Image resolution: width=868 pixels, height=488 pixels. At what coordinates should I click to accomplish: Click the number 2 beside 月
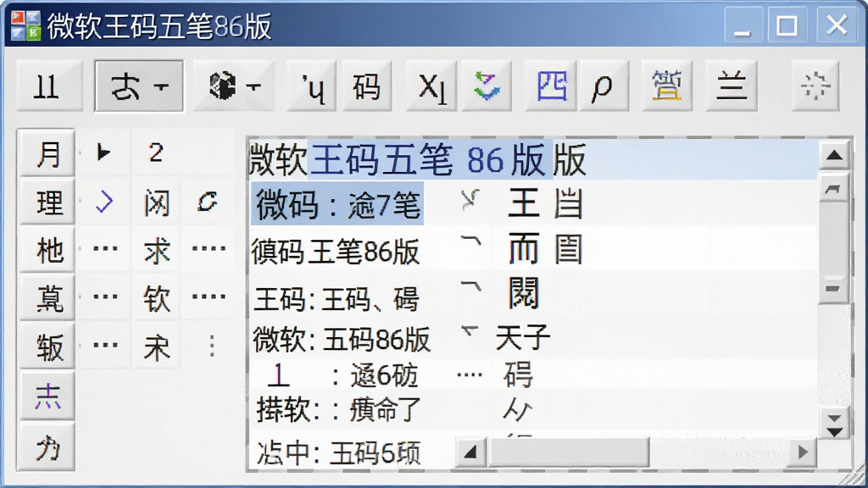pyautogui.click(x=156, y=152)
